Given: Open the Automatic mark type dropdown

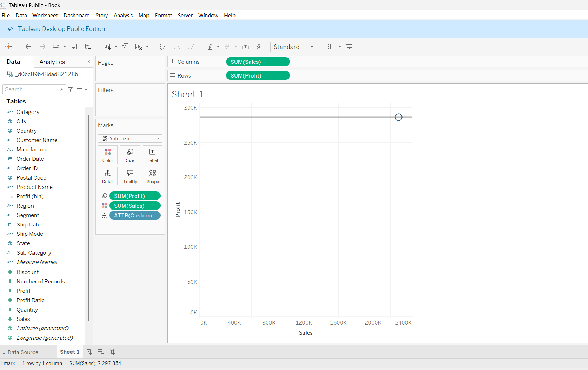Looking at the screenshot, I should [158, 138].
